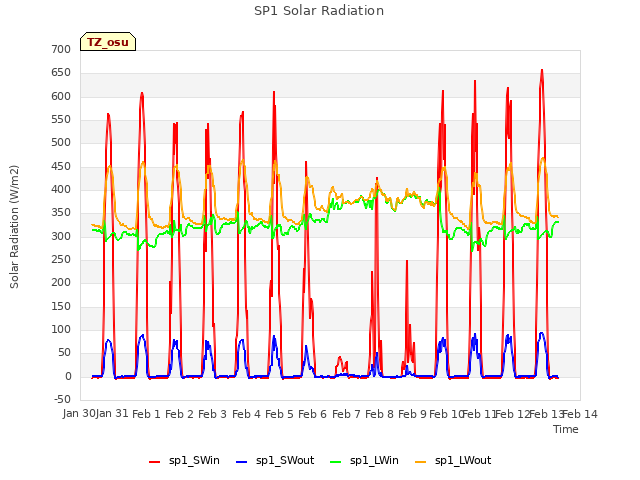Click the 200 y-axis tick label

coord(61,282)
